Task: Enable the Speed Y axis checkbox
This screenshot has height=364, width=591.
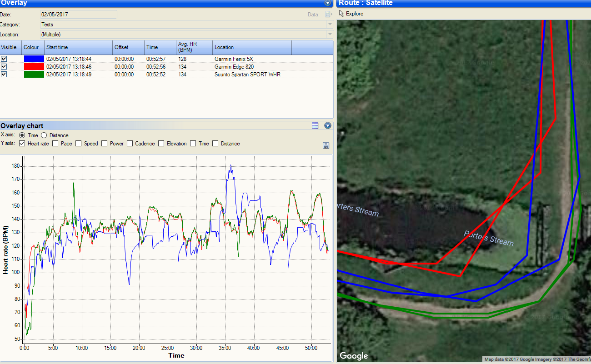Action: 79,144
